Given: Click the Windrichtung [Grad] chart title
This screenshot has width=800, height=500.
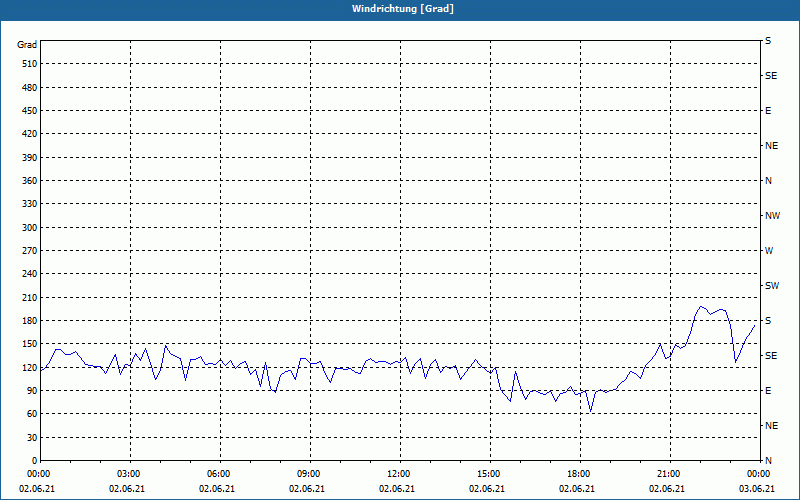Looking at the screenshot, I should 400,9.
